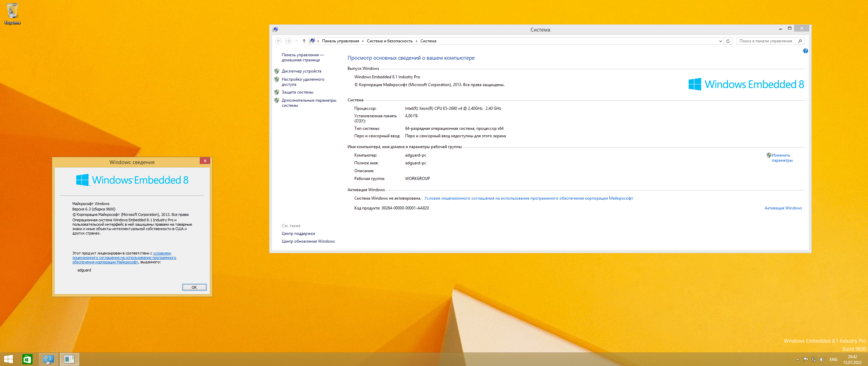Expand the recent locations dropdown arrow
This screenshot has height=366, width=868.
pyautogui.click(x=296, y=41)
